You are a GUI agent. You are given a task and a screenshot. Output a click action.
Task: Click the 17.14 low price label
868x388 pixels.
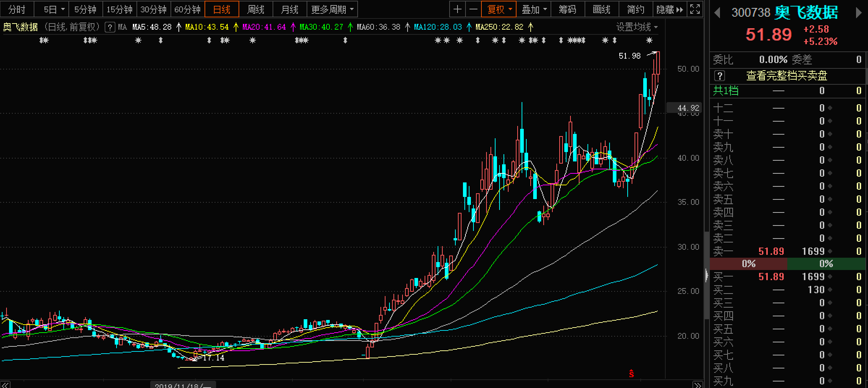click(214, 358)
